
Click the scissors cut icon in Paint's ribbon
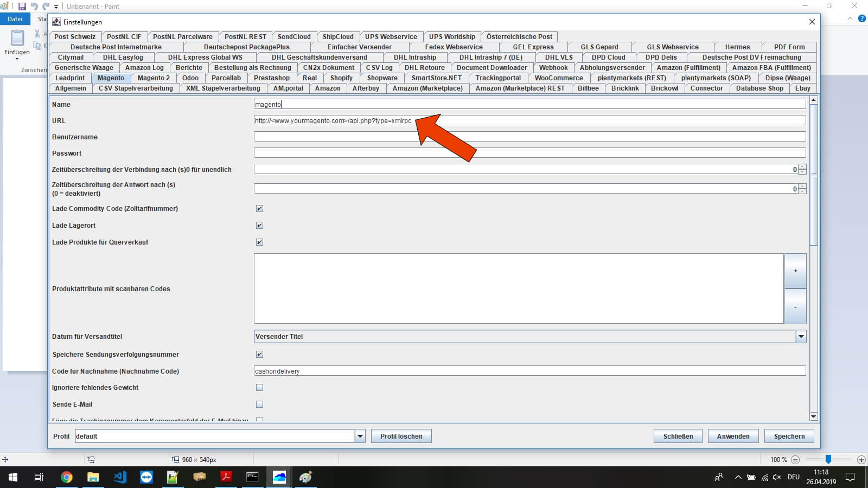coord(37,34)
